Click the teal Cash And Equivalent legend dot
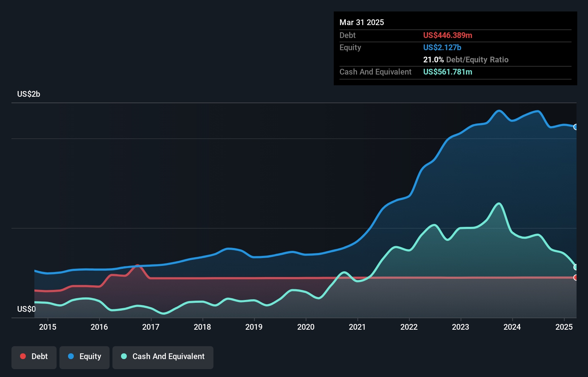This screenshot has height=377, width=588. click(x=124, y=356)
